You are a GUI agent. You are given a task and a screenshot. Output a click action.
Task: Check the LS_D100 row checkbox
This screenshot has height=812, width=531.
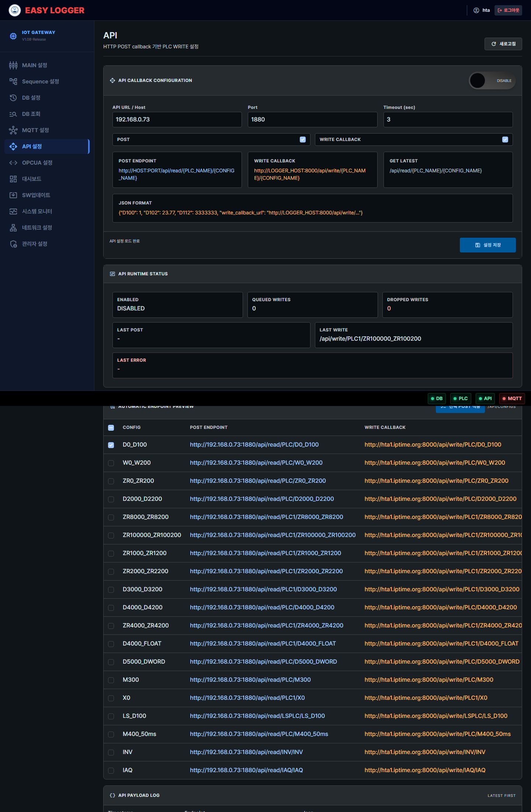pos(111,716)
